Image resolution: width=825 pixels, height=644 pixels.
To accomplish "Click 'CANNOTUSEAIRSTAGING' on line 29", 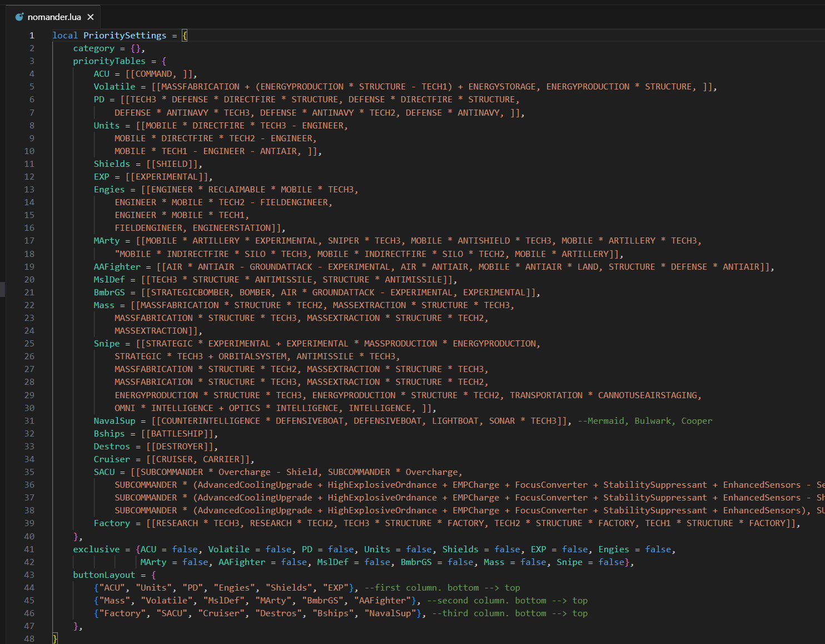I will (x=648, y=395).
